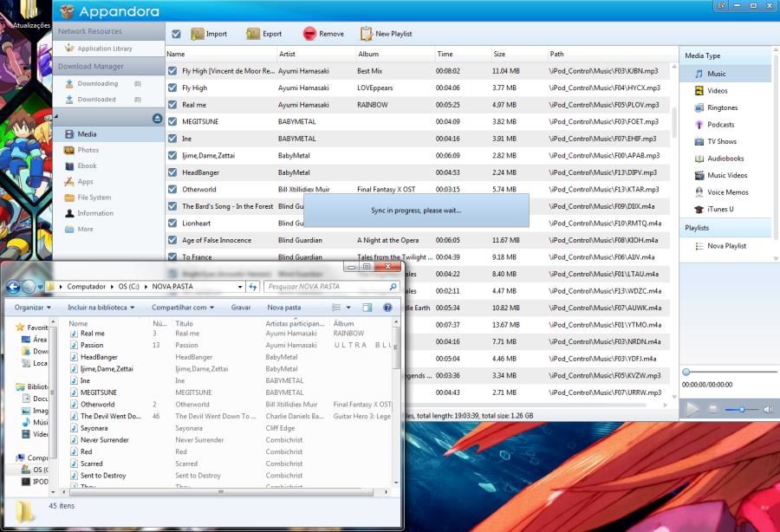
Task: Select Ringtones media type
Action: coord(722,107)
